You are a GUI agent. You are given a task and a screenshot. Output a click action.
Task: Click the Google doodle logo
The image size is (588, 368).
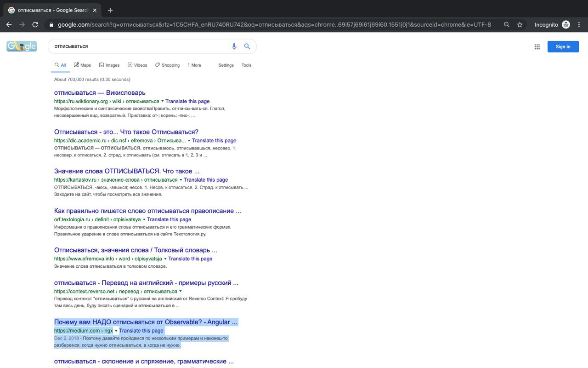coord(22,46)
